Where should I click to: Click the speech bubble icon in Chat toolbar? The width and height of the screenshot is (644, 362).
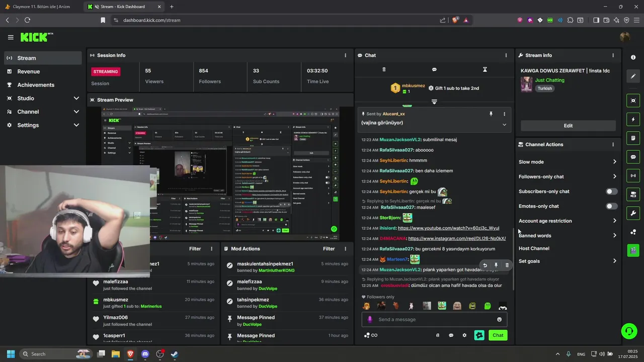point(434,69)
